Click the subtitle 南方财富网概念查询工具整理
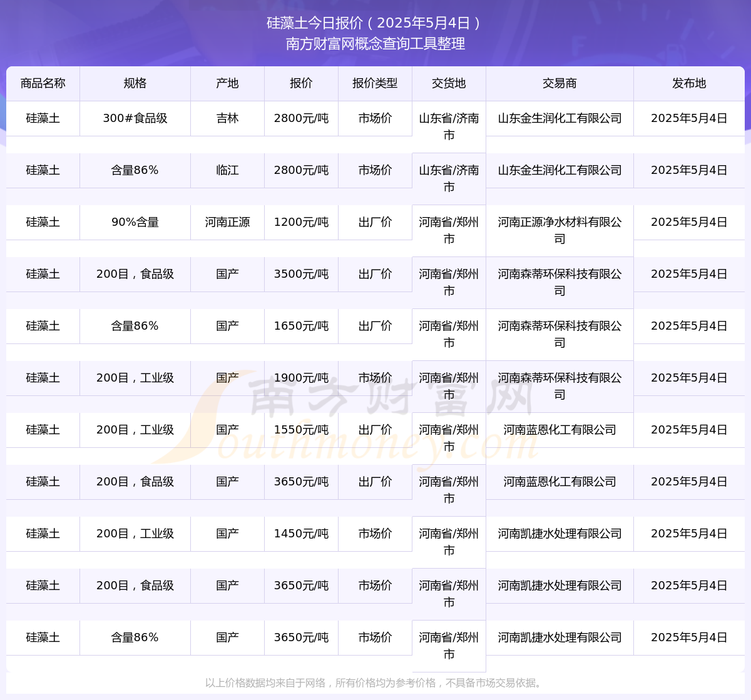The image size is (751, 700). 375,44
